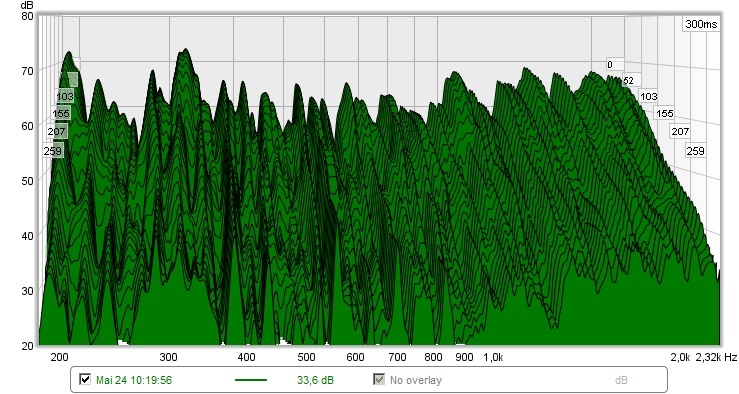The image size is (739, 394).
Task: Click the 259 label on left time axis
Action: [52, 151]
